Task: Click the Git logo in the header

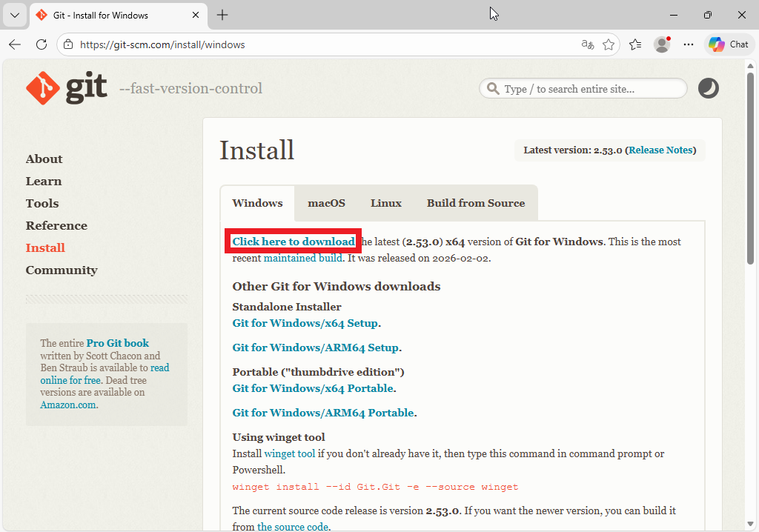Action: tap(67, 89)
